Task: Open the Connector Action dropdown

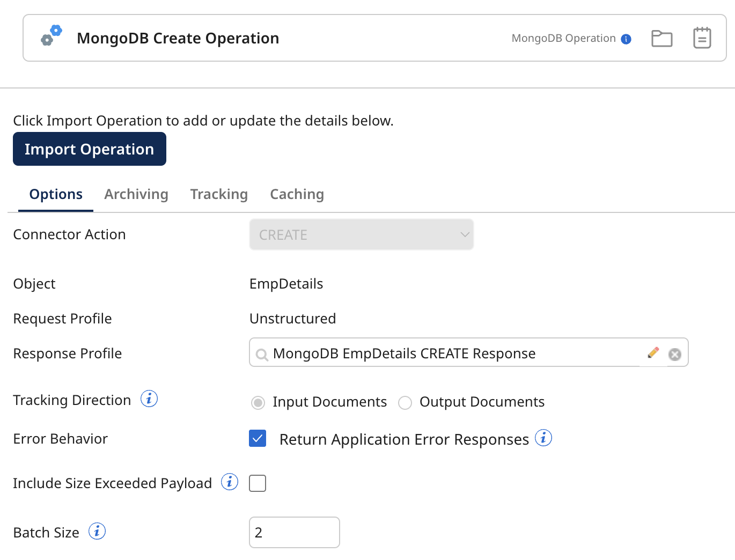Action: pyautogui.click(x=361, y=234)
